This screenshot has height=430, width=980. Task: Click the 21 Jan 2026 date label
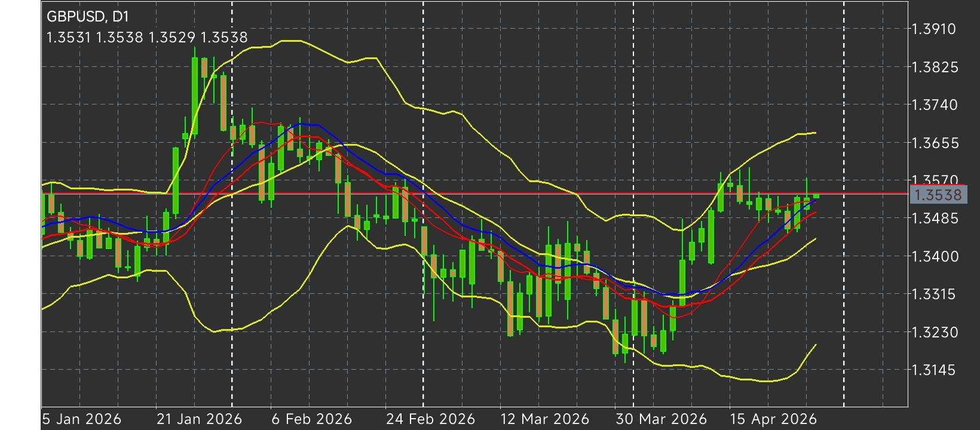coord(199,419)
